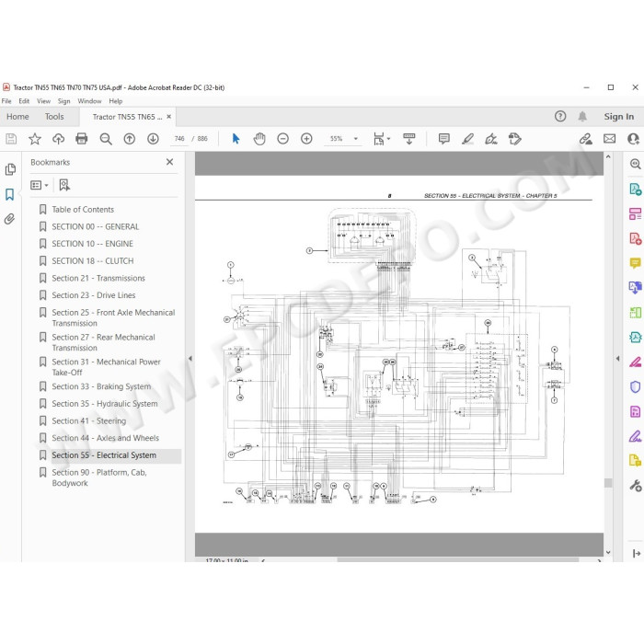
Task: Print the document
Action: pyautogui.click(x=82, y=139)
